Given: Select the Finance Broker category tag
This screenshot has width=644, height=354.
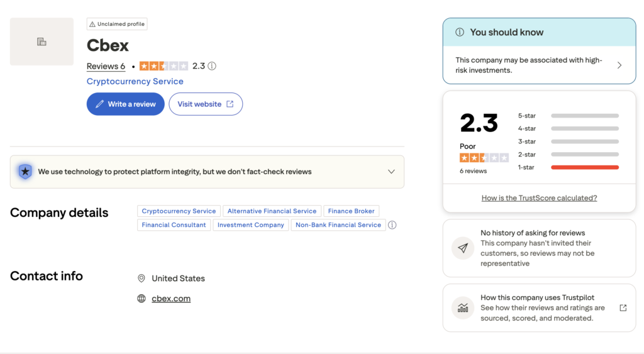Looking at the screenshot, I should click(x=351, y=211).
